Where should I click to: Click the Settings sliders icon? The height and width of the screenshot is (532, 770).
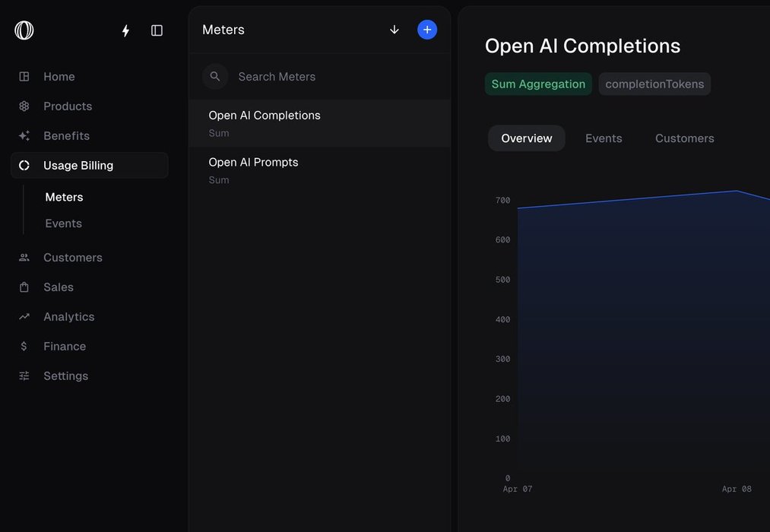[24, 376]
